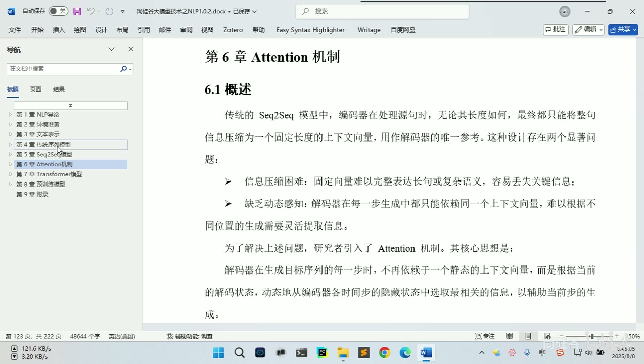Expand 第 5 章 Seq2Seq模型 heading
The height and width of the screenshot is (364, 644).
pos(10,154)
